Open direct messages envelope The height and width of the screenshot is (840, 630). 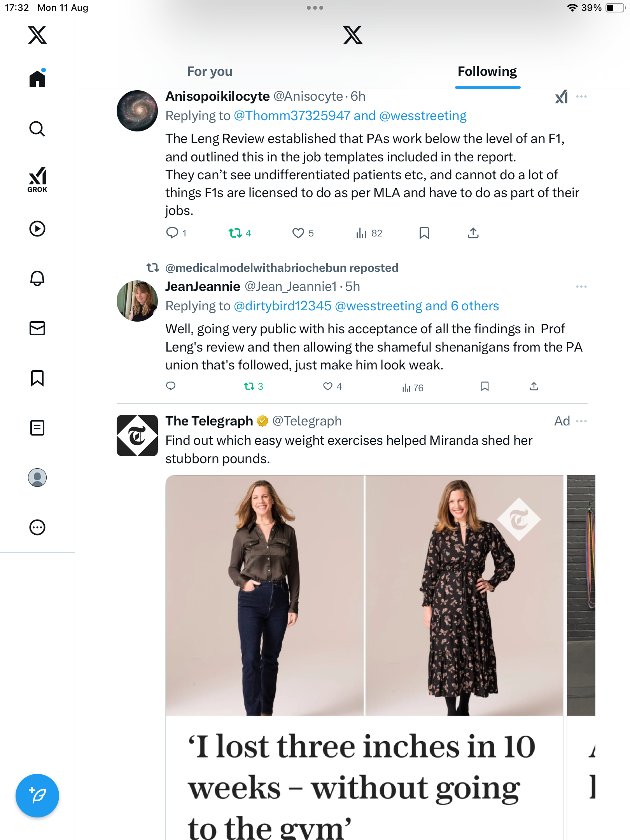tap(37, 328)
